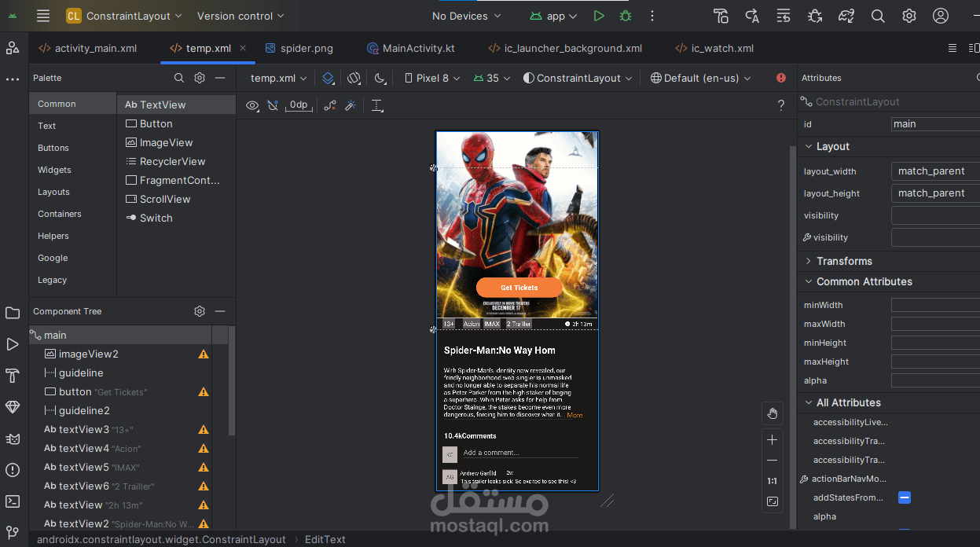
Task: Open API 35 level dropdown
Action: coord(492,78)
